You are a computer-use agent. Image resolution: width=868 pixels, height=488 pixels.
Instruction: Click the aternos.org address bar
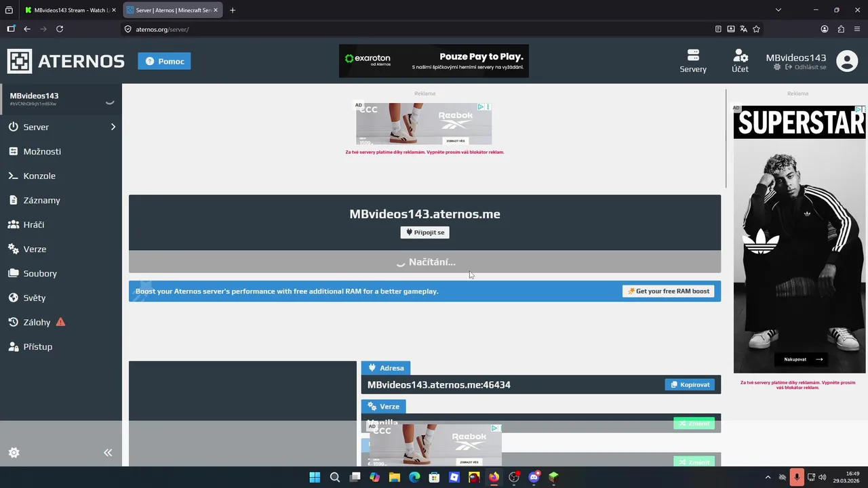(420, 29)
